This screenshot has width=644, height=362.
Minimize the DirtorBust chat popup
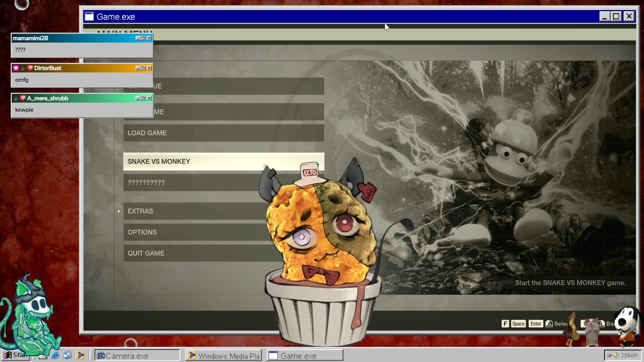coord(138,68)
